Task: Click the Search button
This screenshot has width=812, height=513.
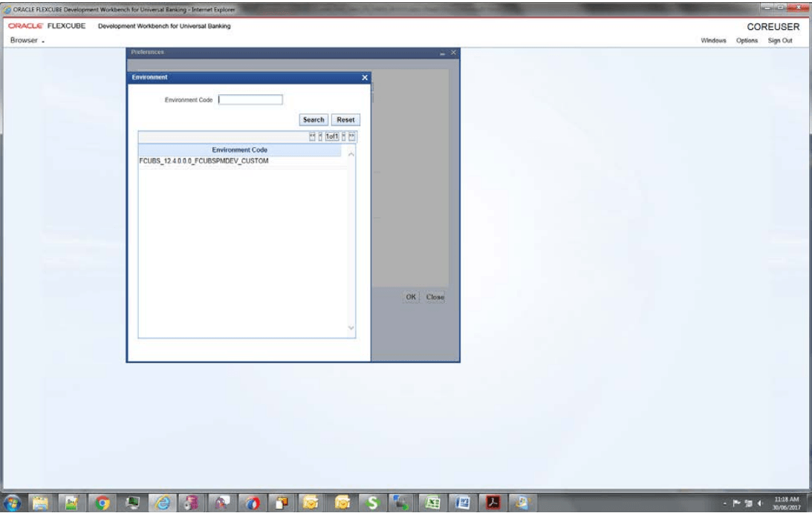Action: click(x=314, y=120)
